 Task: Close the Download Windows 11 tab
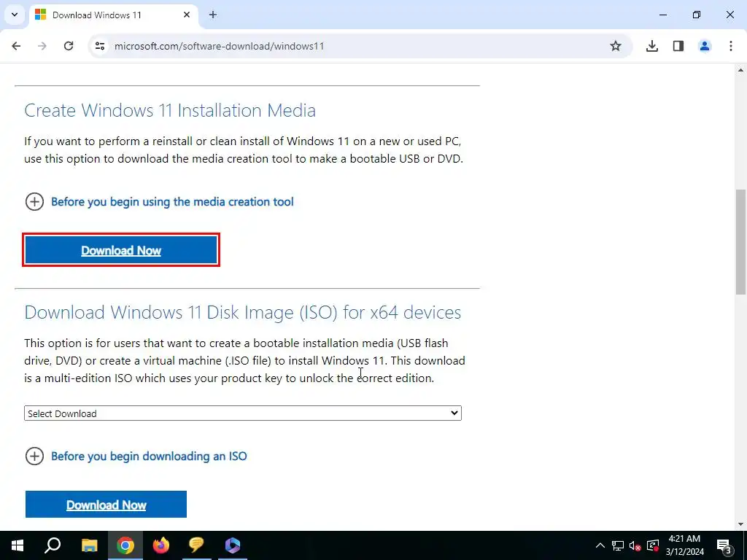point(187,15)
